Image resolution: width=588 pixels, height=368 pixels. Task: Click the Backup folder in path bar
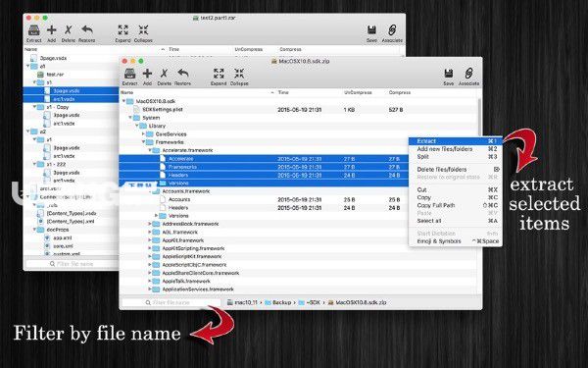click(x=278, y=302)
